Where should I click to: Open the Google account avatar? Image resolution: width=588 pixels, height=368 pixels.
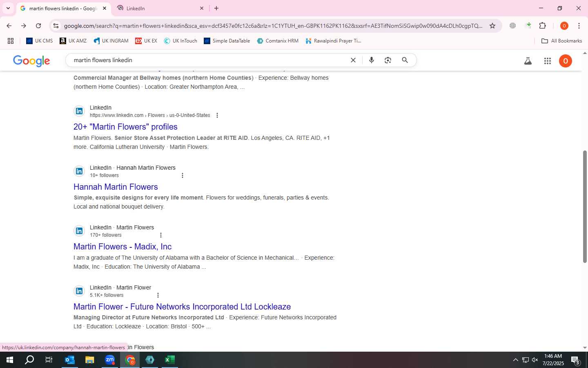click(x=566, y=61)
